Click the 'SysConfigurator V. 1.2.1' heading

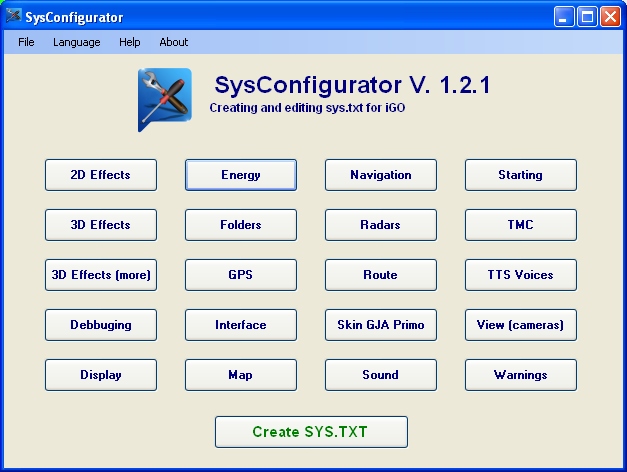352,85
